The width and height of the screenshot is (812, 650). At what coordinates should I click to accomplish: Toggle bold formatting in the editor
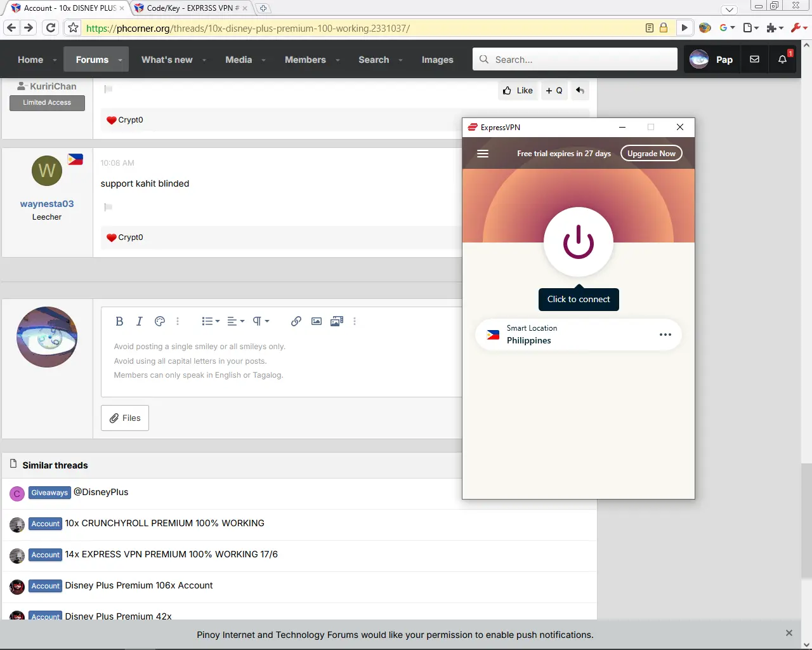[x=119, y=321]
